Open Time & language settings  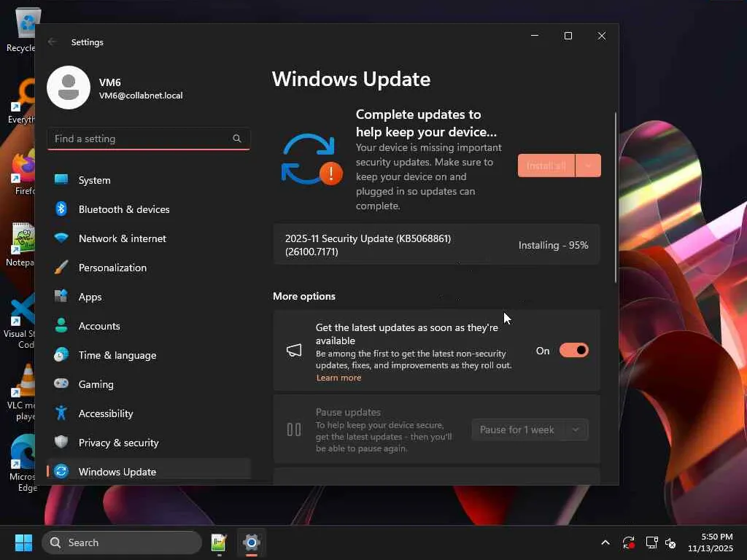pos(149,355)
